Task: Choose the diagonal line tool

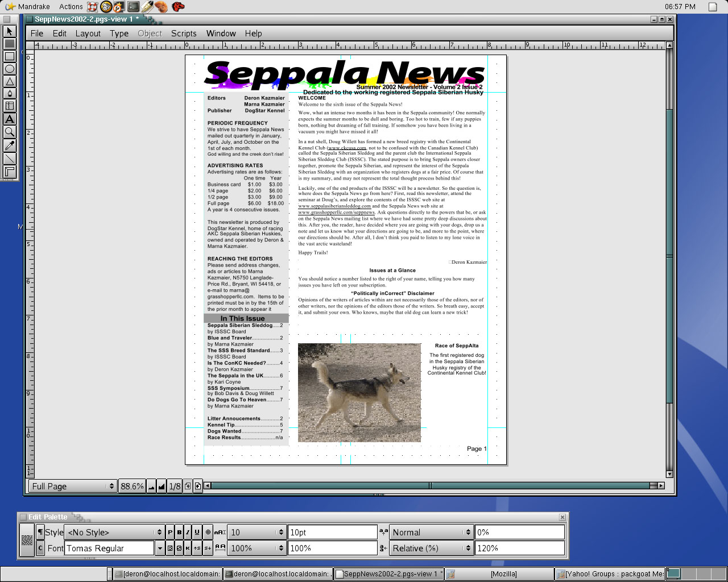Action: [10, 158]
